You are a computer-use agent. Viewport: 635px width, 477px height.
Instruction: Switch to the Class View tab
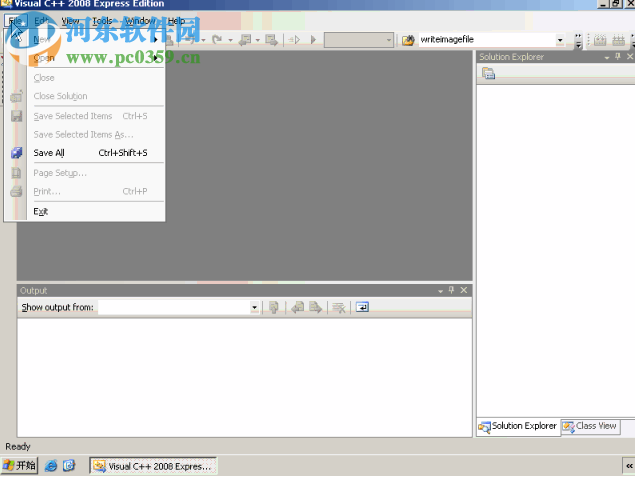point(590,426)
